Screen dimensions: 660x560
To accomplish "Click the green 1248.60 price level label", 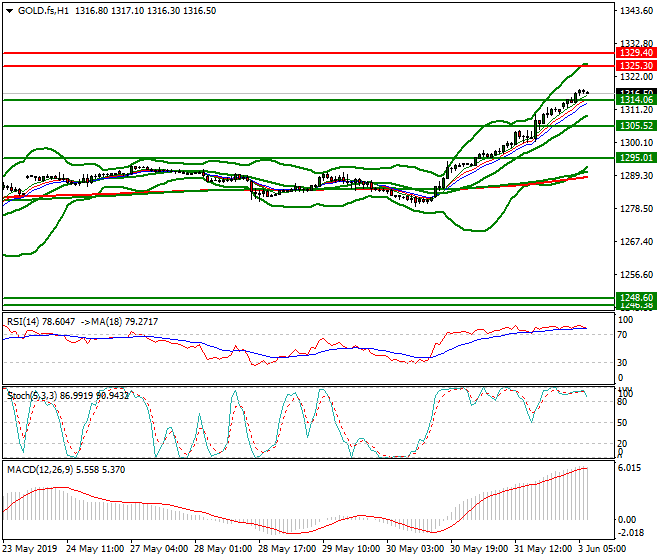I will tap(636, 297).
